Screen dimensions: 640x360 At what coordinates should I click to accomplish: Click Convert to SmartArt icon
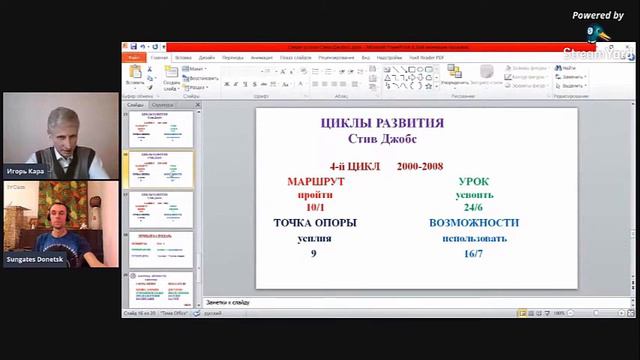point(373,87)
